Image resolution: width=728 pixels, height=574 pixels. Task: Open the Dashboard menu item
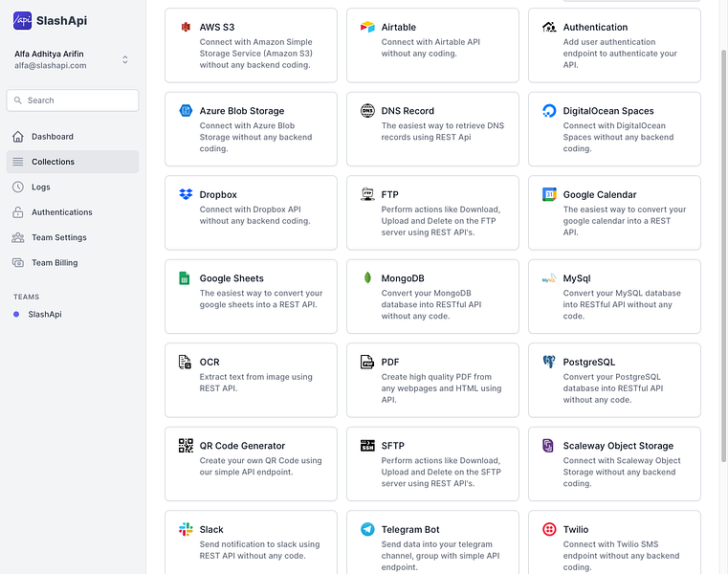click(73, 137)
